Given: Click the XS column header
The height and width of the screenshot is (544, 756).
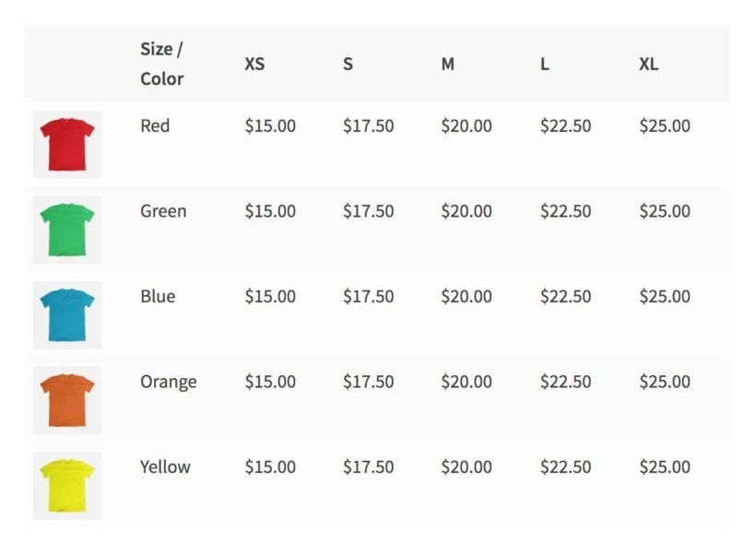Looking at the screenshot, I should point(254,65).
